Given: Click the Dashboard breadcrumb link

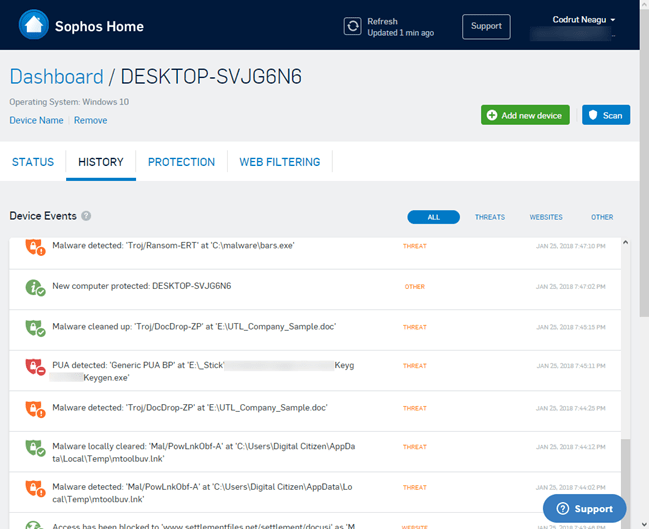Looking at the screenshot, I should (x=56, y=77).
